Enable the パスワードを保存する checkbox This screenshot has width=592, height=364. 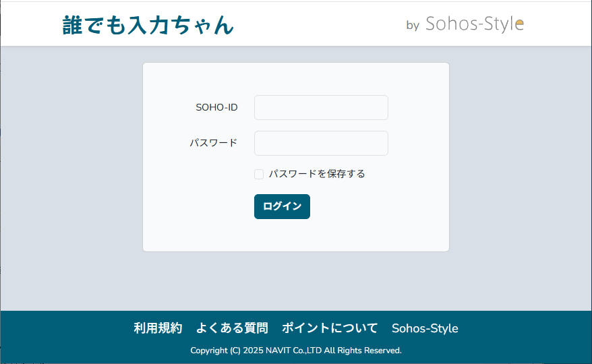point(259,174)
